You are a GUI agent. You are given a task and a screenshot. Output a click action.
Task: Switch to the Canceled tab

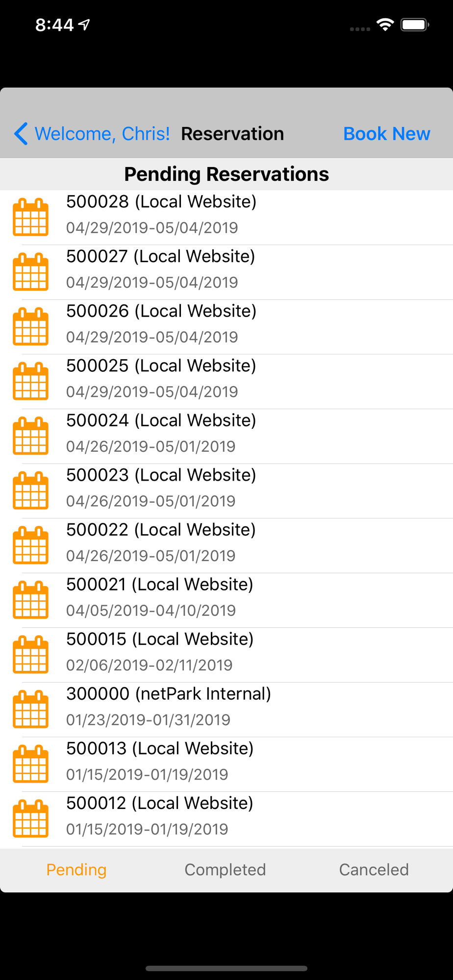(x=374, y=870)
